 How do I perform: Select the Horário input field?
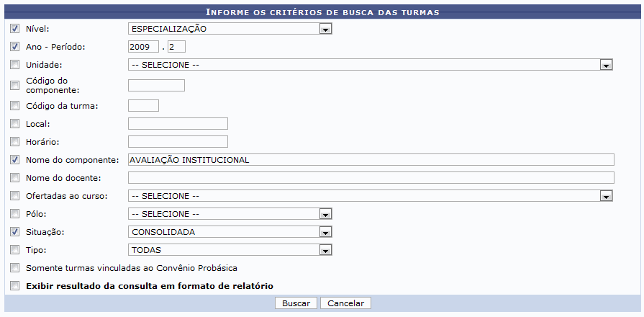tap(177, 142)
